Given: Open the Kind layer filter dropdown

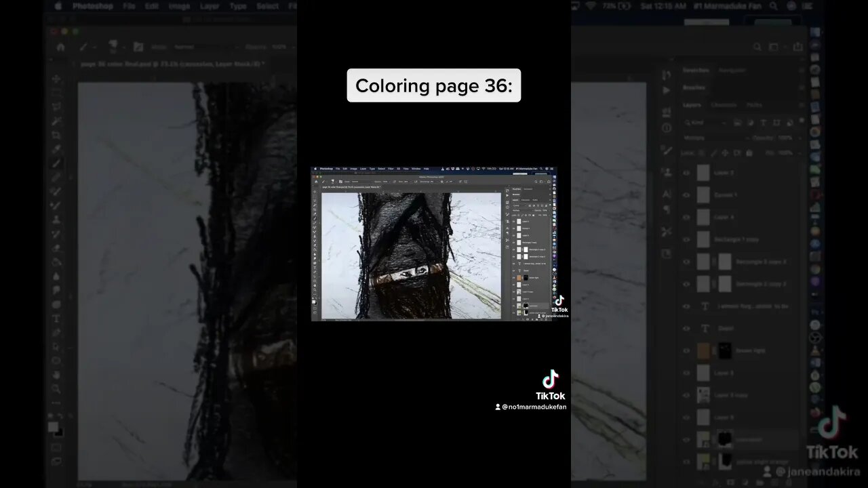Looking at the screenshot, I should tap(705, 122).
